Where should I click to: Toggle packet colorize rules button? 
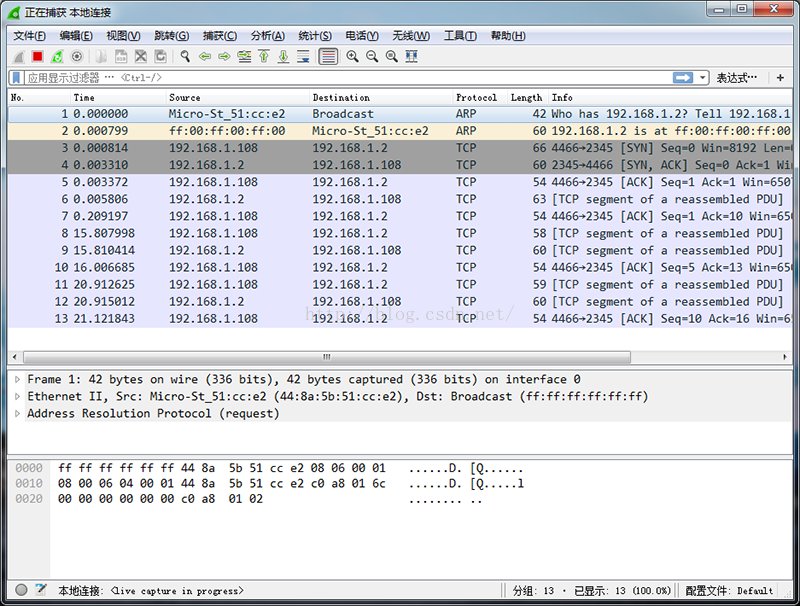pos(328,57)
